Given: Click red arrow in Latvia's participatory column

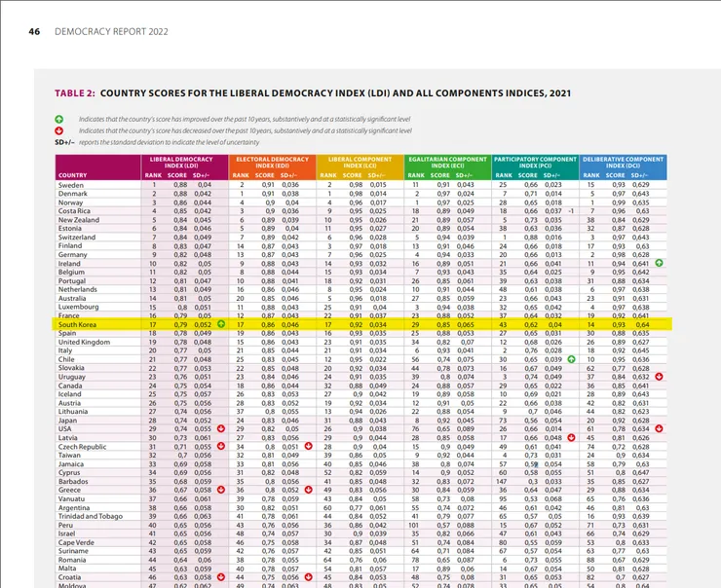Looking at the screenshot, I should point(572,438).
